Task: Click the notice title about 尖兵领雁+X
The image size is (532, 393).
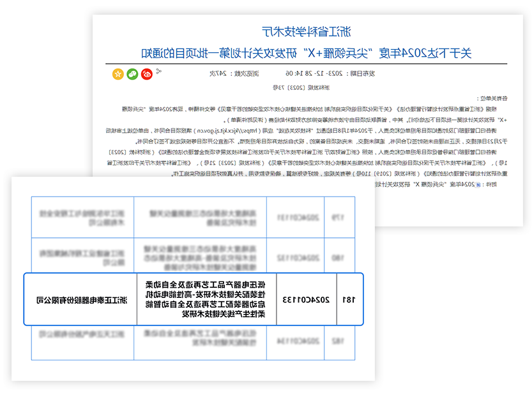Action: click(x=307, y=52)
